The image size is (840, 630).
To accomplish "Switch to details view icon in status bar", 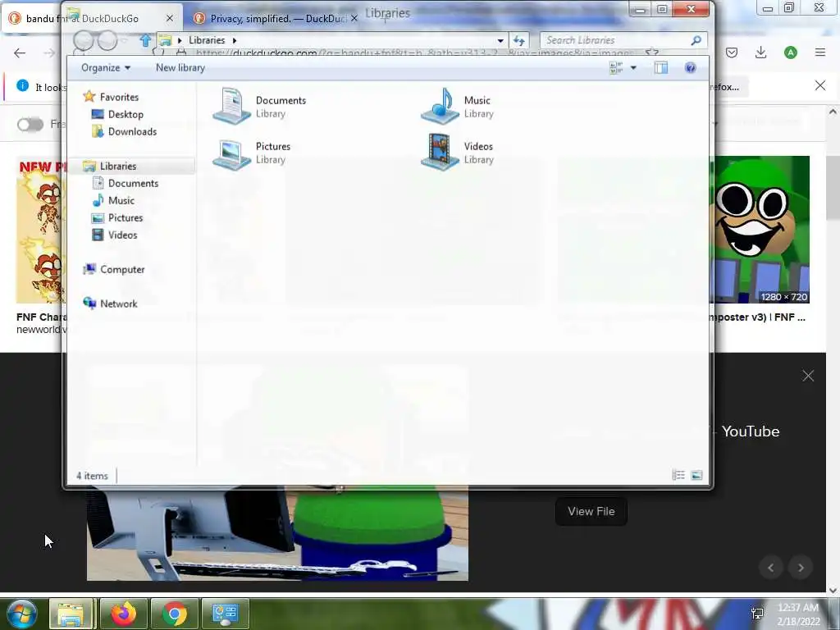I will (678, 475).
